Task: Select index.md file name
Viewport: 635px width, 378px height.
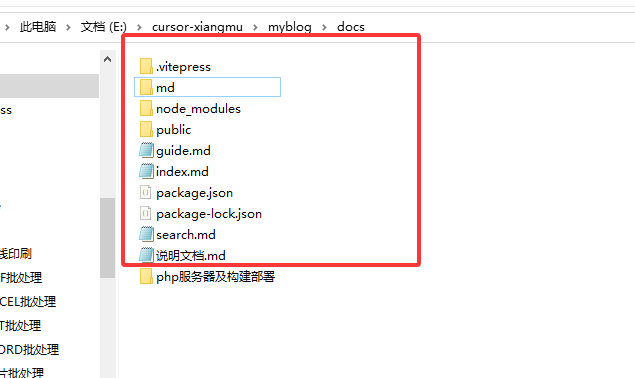Action: (182, 172)
